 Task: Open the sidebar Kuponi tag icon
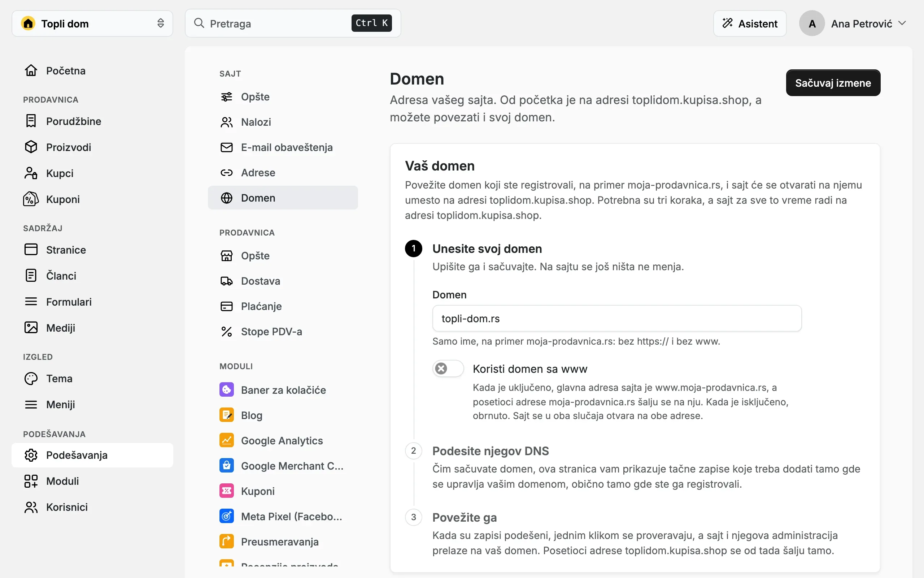pyautogui.click(x=31, y=199)
